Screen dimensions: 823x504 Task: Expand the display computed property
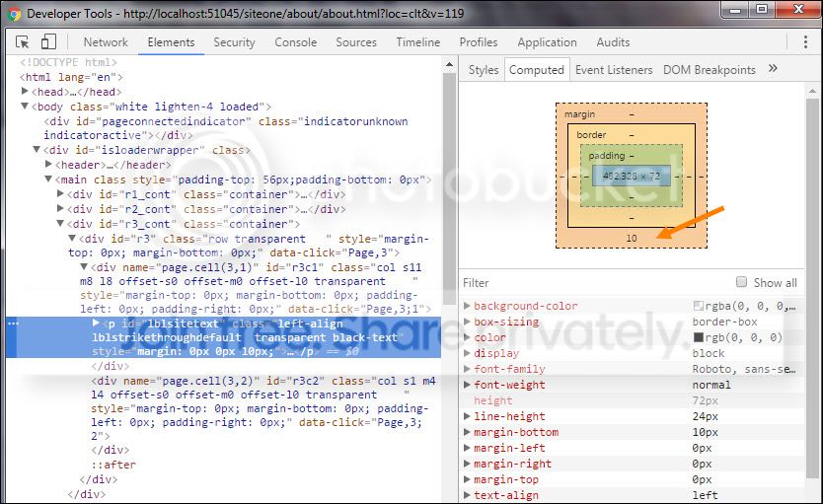[467, 352]
